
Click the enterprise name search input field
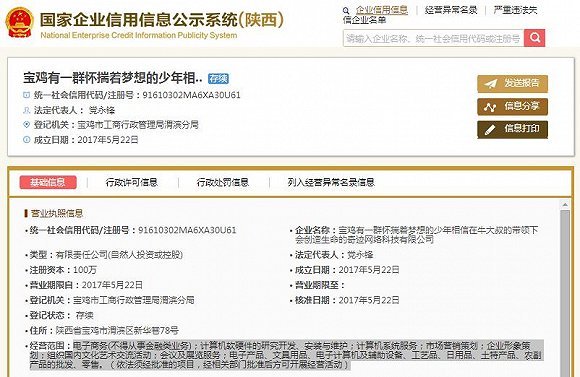(434, 38)
